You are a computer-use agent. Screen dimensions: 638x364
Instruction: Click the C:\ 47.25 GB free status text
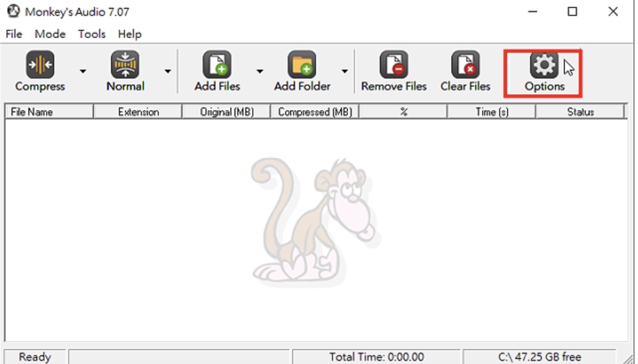coord(539,357)
